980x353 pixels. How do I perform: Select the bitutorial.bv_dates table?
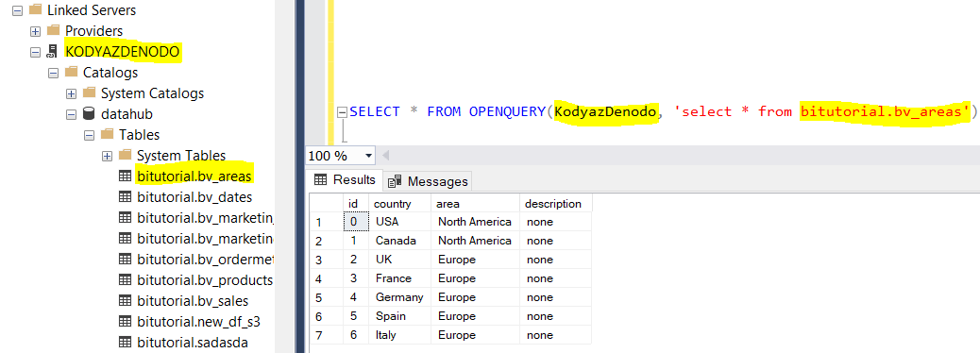tap(194, 197)
